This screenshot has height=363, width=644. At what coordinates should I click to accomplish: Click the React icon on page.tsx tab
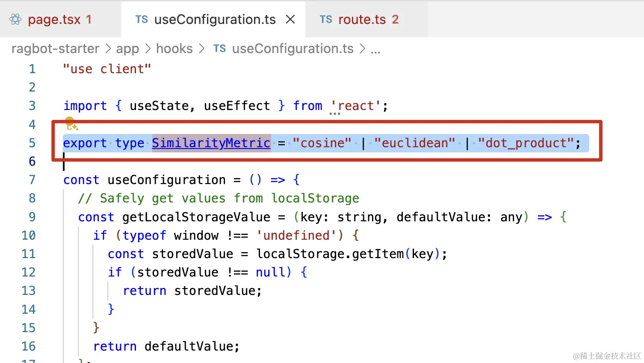15,19
